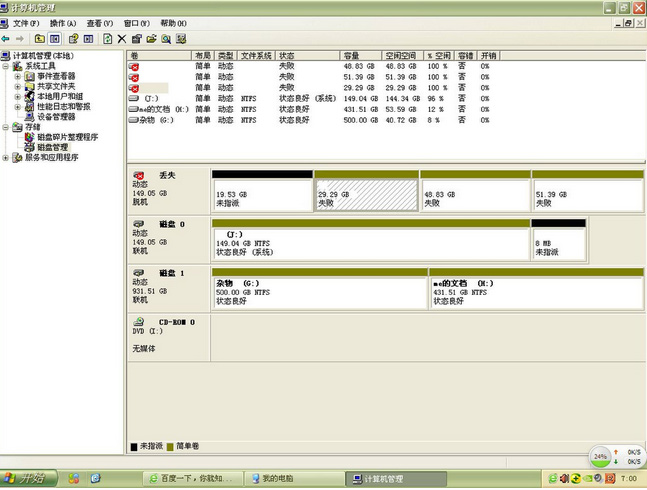Select the failed 29.29 GB hatched partition
The image size is (647, 490).
[366, 190]
